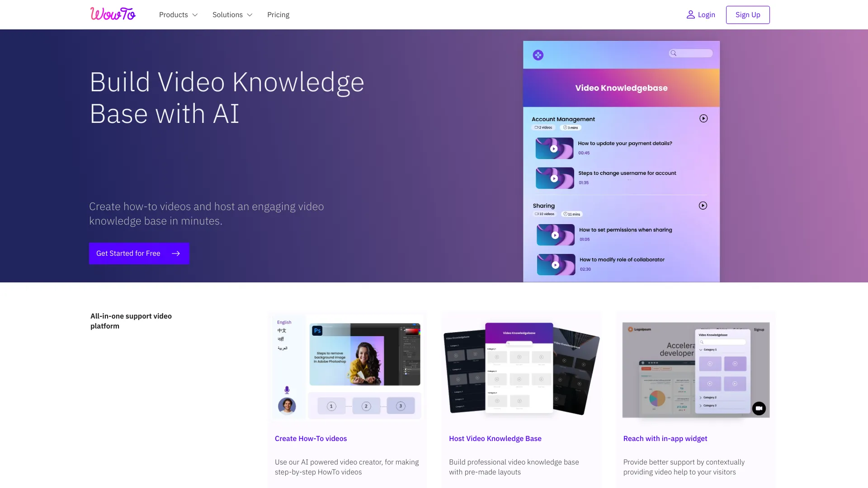Click the '10 videos' badge
This screenshot has width=868, height=488.
544,214
